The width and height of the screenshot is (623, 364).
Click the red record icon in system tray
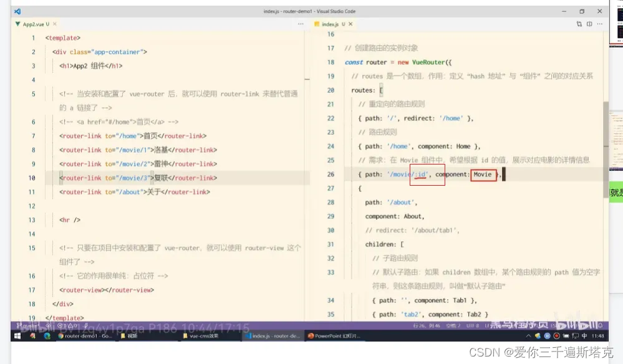click(557, 336)
